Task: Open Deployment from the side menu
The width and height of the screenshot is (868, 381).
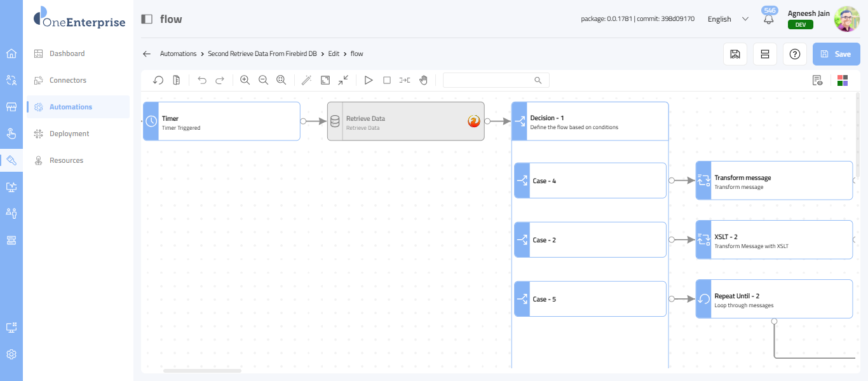Action: coord(69,134)
